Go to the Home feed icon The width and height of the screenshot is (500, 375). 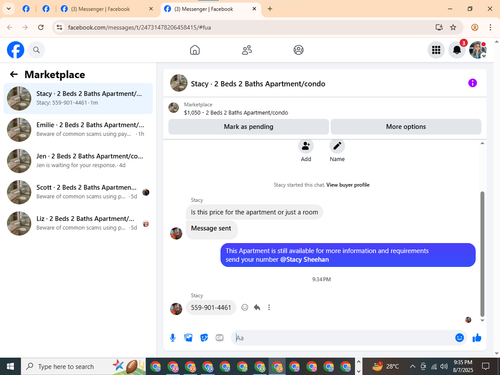[x=195, y=50]
